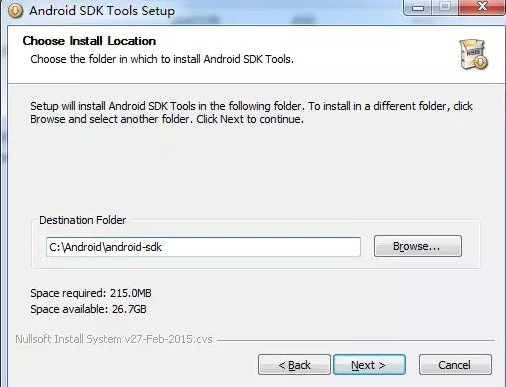Click the installer icon in the title bar
Screen dimensions: 506x387
tap(15, 10)
